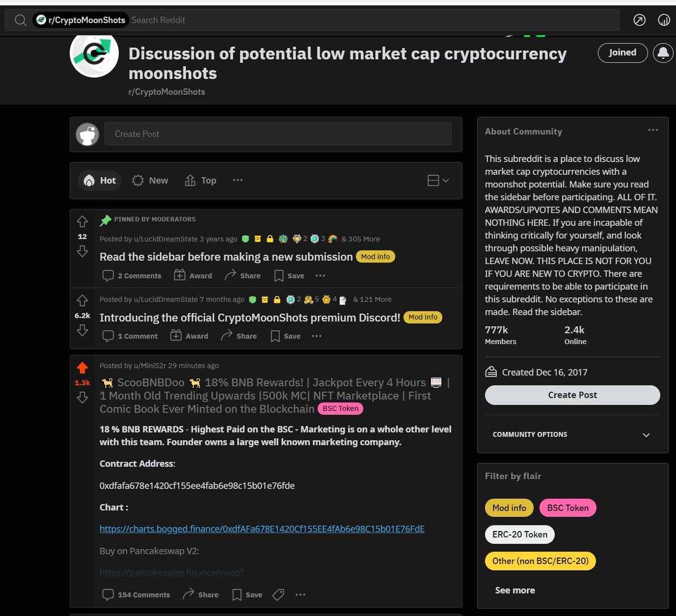Select the Top sorting option
This screenshot has height=616, width=676.
click(x=201, y=180)
